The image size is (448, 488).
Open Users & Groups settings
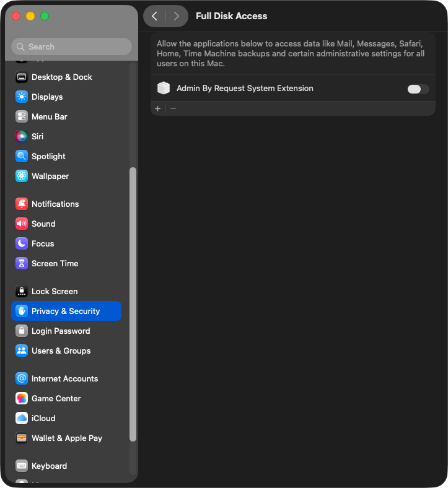tap(61, 351)
